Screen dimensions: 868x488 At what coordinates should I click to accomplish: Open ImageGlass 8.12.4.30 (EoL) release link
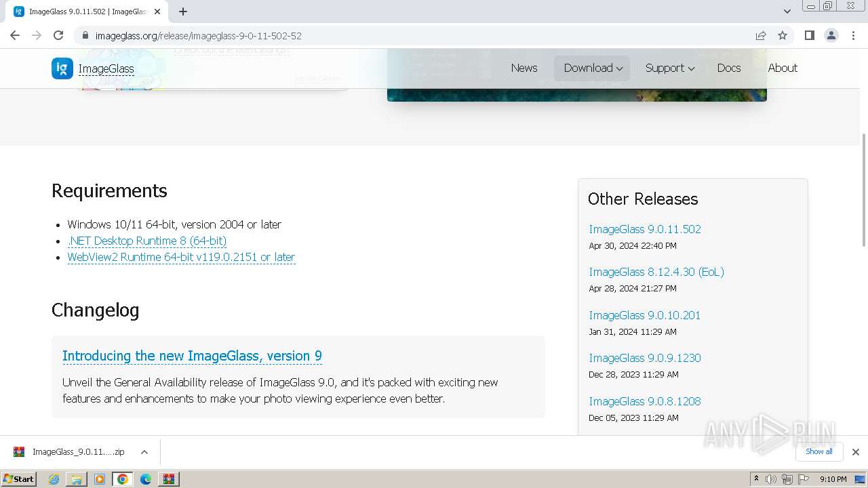[x=656, y=272]
